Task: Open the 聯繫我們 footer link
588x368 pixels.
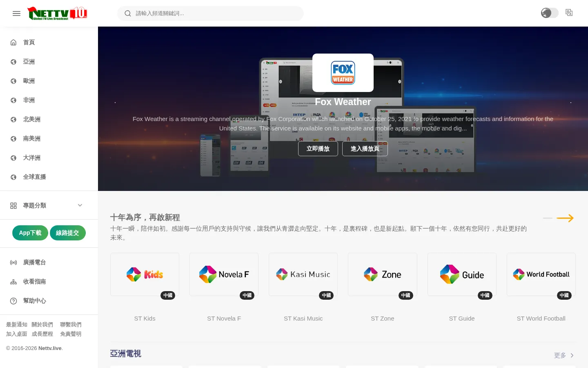Action: pos(71,325)
